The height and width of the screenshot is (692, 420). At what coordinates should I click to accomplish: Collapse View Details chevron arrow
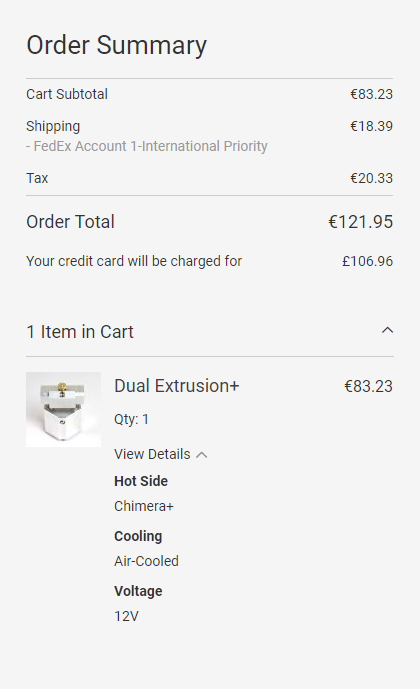pos(201,455)
